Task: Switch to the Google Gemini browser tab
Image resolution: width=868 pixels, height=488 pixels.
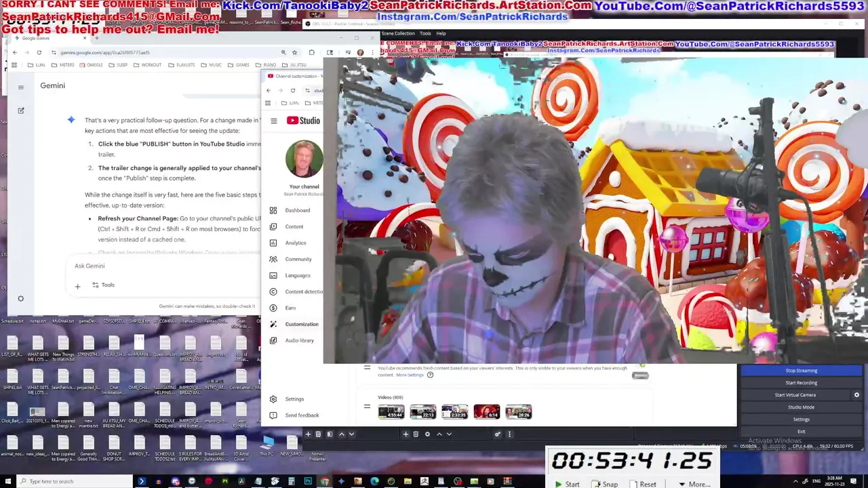Action: (x=51, y=38)
